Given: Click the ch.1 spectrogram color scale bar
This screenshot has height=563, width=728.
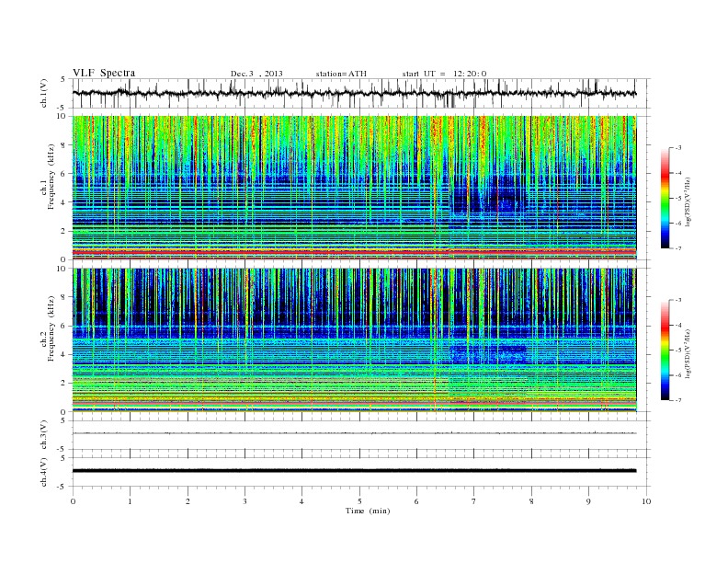Looking at the screenshot, I should [665, 199].
